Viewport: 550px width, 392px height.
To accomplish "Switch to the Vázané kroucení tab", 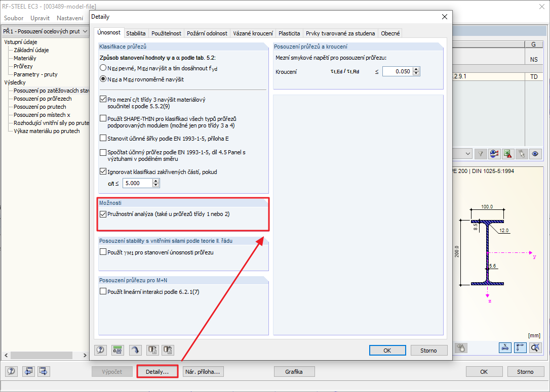I will pyautogui.click(x=253, y=33).
